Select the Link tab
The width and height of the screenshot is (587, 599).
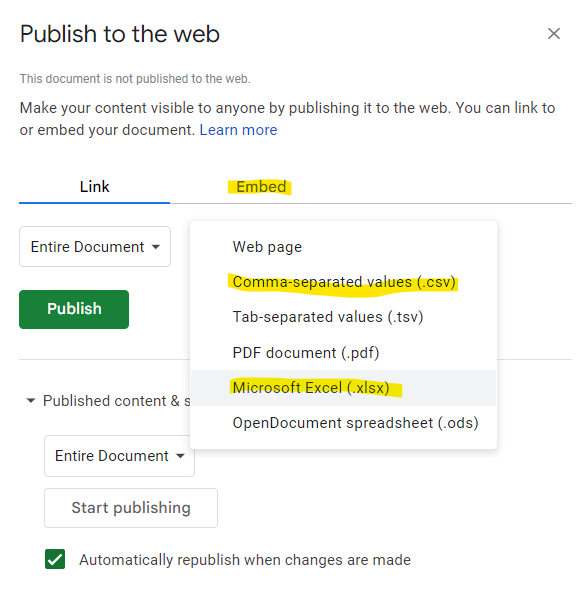[x=94, y=187]
